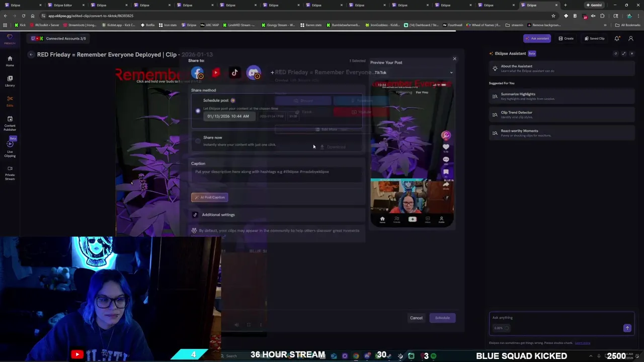Viewport: 644px width, 362px height.
Task: Open the Botrix bookmark
Action: (x=148, y=25)
